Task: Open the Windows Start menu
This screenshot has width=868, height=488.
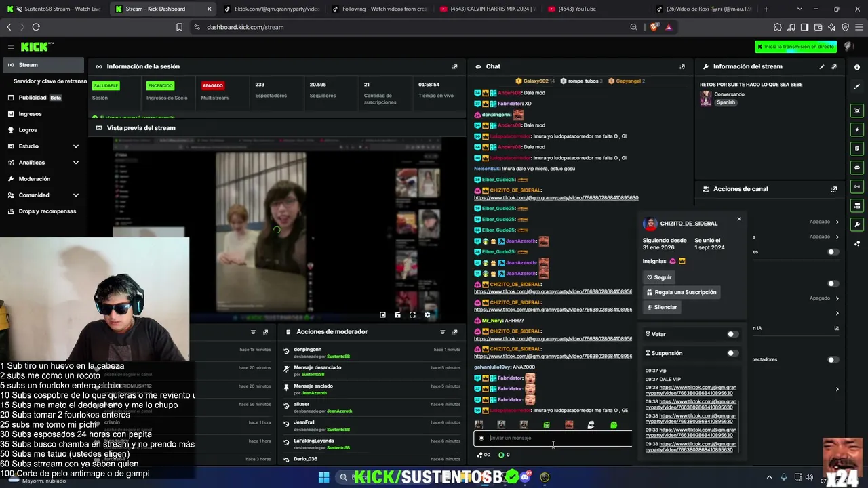Action: tap(323, 477)
